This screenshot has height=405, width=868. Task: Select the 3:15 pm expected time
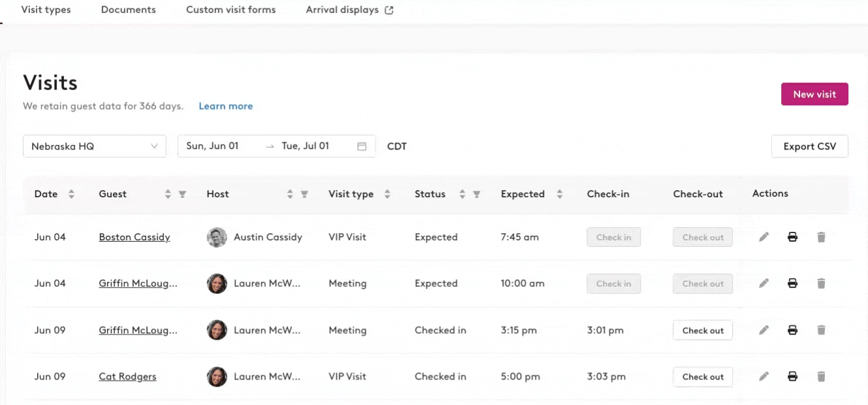click(x=519, y=331)
